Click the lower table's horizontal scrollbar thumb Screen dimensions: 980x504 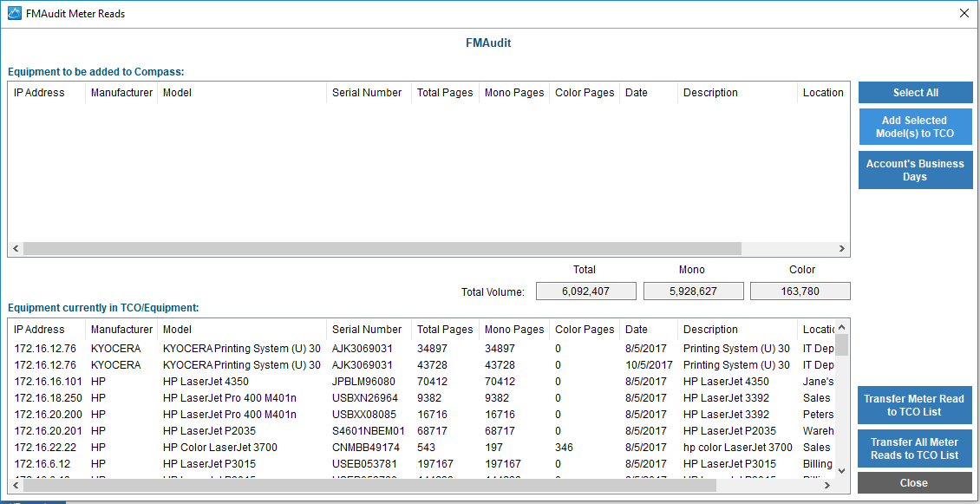click(369, 485)
